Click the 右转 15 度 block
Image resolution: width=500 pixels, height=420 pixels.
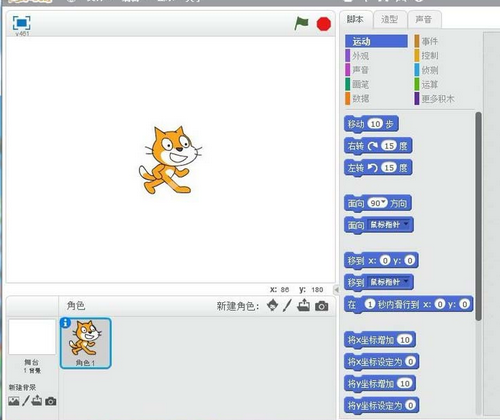[378, 146]
